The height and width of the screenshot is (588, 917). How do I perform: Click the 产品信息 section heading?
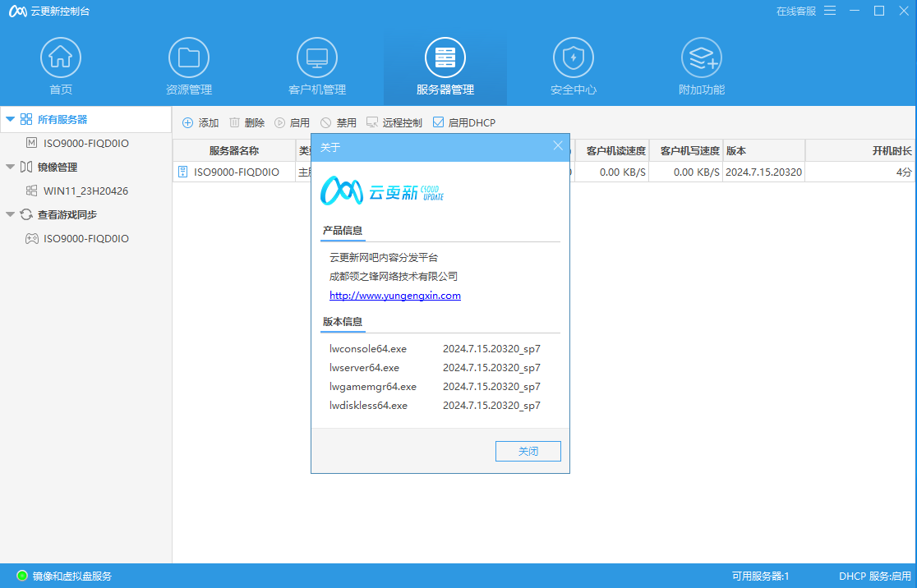tap(343, 230)
